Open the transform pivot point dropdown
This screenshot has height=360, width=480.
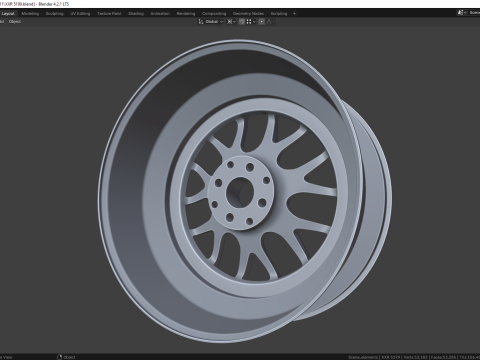click(231, 22)
